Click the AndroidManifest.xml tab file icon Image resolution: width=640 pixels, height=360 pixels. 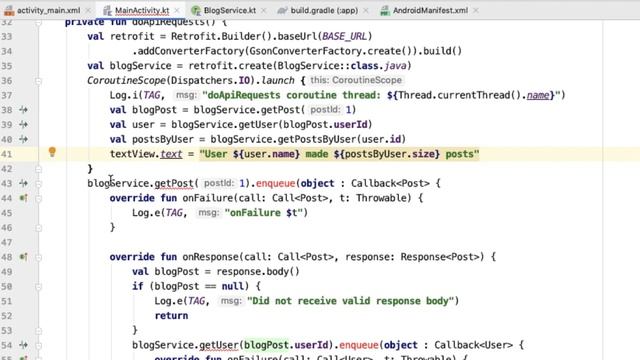point(385,11)
